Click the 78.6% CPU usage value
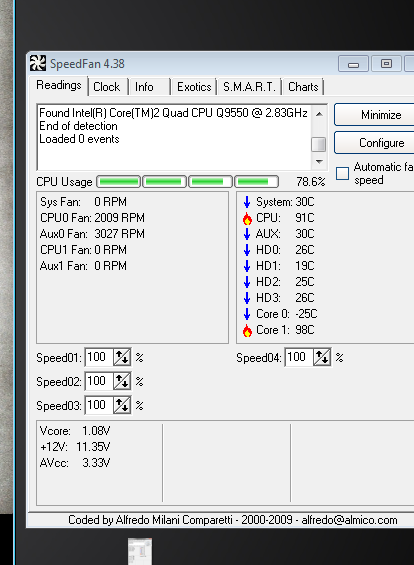Viewport: 414px width, 565px height. pos(311,182)
